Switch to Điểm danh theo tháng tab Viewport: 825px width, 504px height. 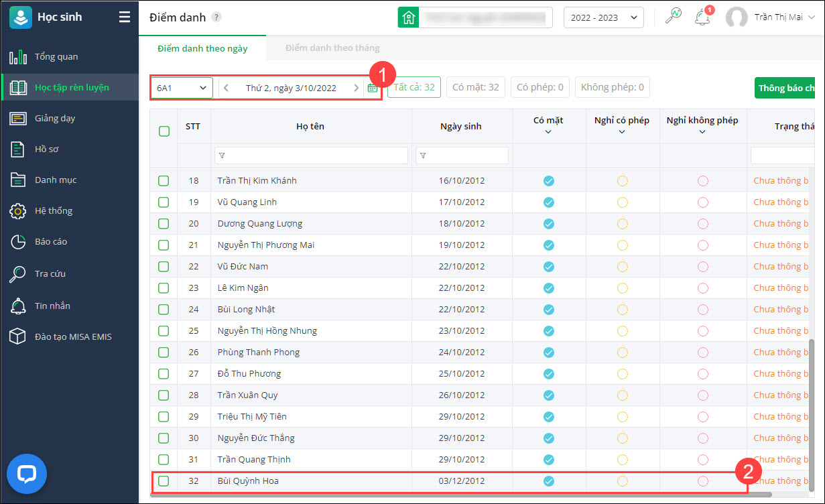(332, 48)
